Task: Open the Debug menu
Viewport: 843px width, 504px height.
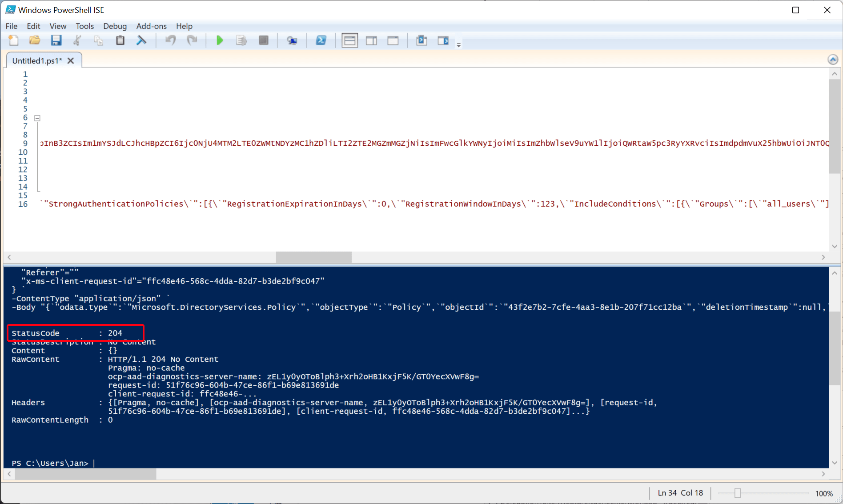Action: (x=115, y=26)
